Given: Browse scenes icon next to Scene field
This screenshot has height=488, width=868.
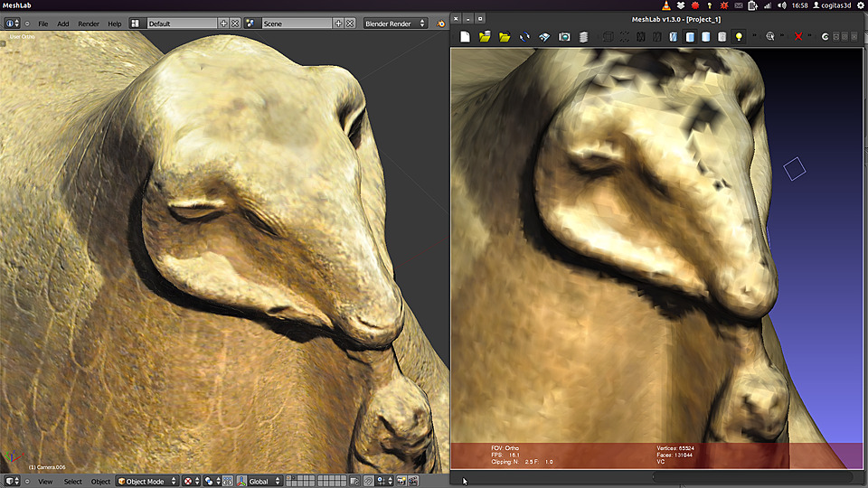Looking at the screenshot, I should [250, 23].
